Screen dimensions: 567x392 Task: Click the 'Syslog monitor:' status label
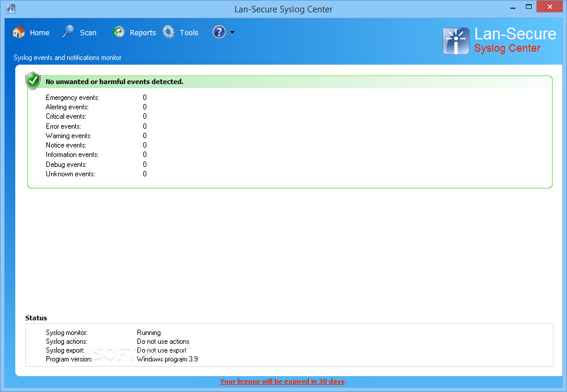click(66, 333)
